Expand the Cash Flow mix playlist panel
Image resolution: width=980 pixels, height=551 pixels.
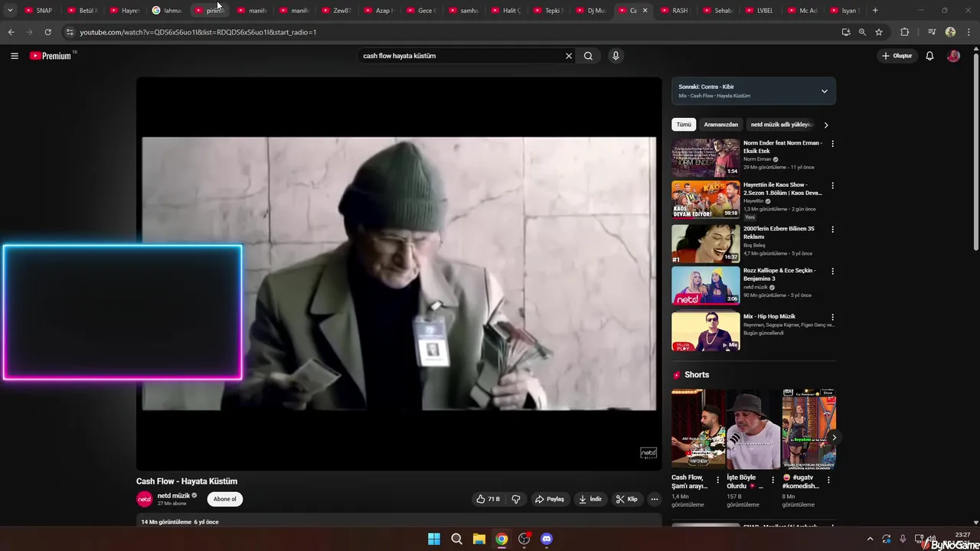tap(825, 91)
